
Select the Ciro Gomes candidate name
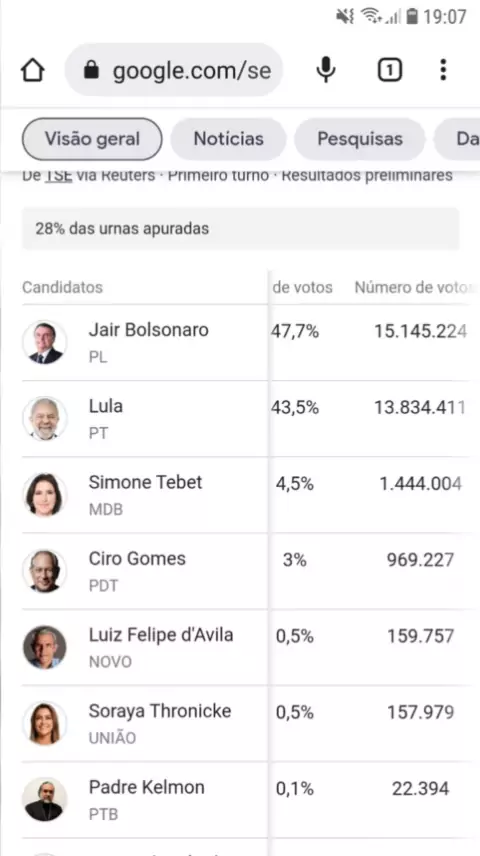pos(137,558)
